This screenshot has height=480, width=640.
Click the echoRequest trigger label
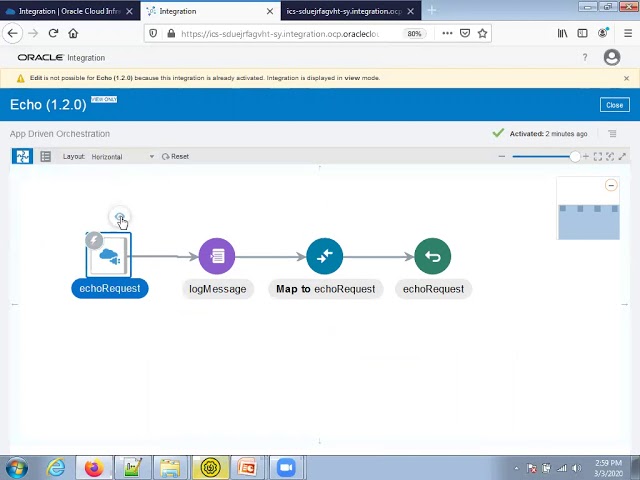110,289
